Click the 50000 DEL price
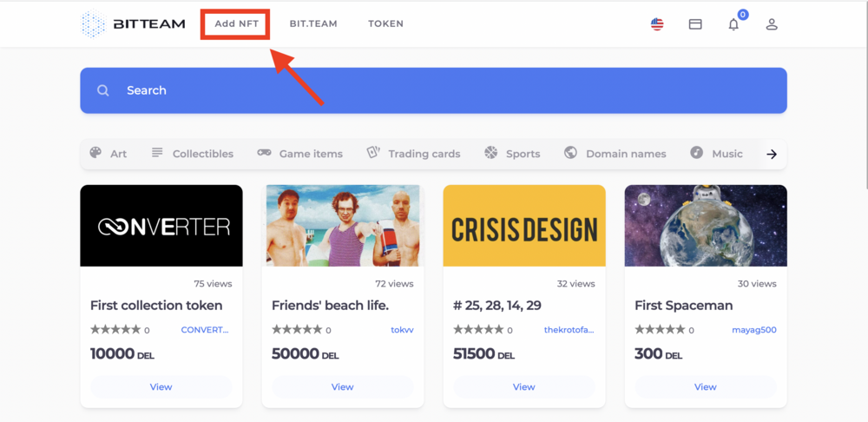 click(305, 354)
